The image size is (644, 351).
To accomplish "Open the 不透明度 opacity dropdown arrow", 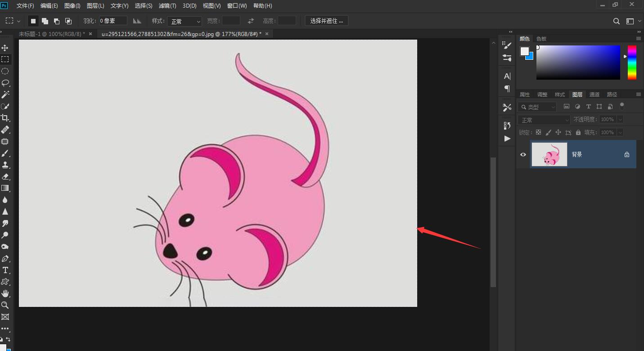I will point(620,119).
